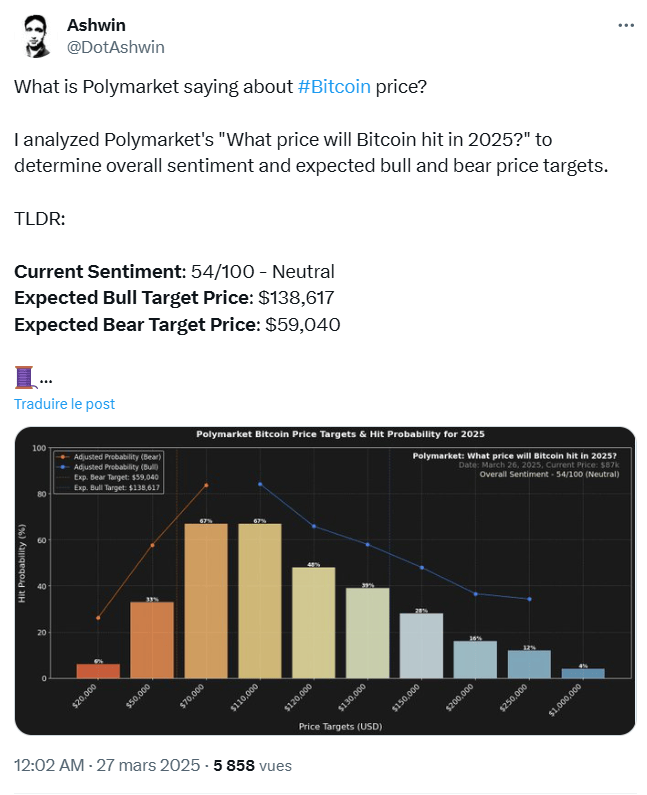Click the $120,000 bar labeled 48%
This screenshot has width=647, height=795.
[x=313, y=622]
